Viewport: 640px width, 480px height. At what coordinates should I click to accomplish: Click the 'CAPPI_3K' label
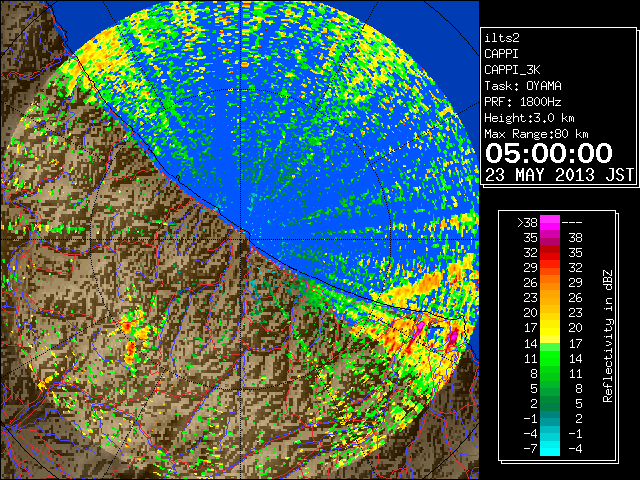pyautogui.click(x=512, y=70)
